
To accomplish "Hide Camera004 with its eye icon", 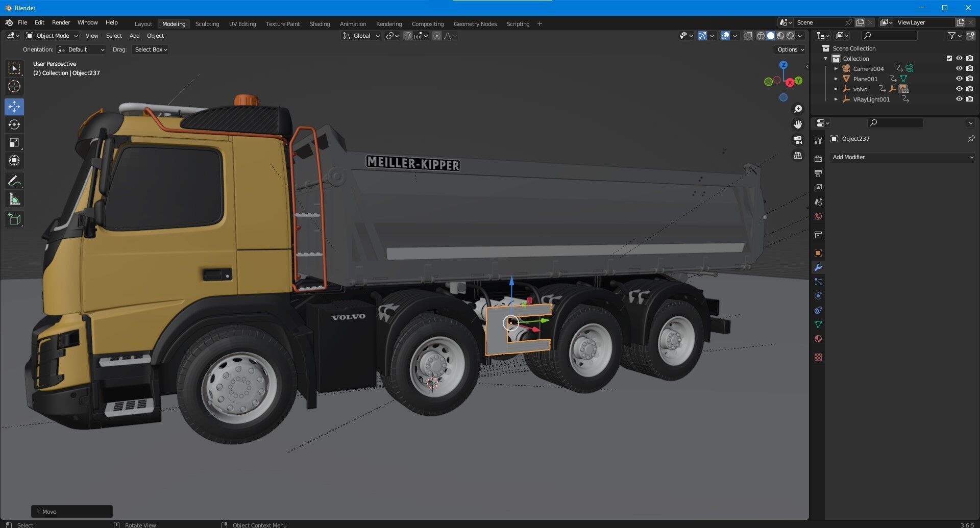I will [959, 68].
